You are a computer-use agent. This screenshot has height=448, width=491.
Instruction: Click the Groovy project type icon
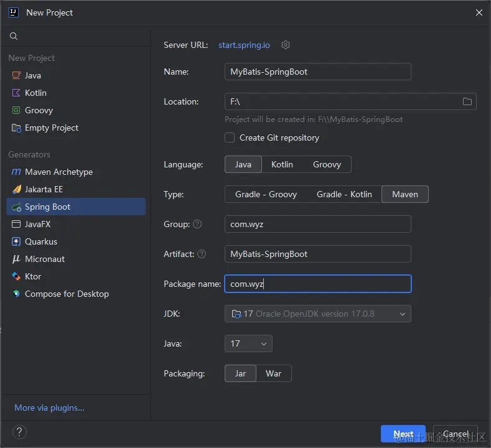point(16,110)
